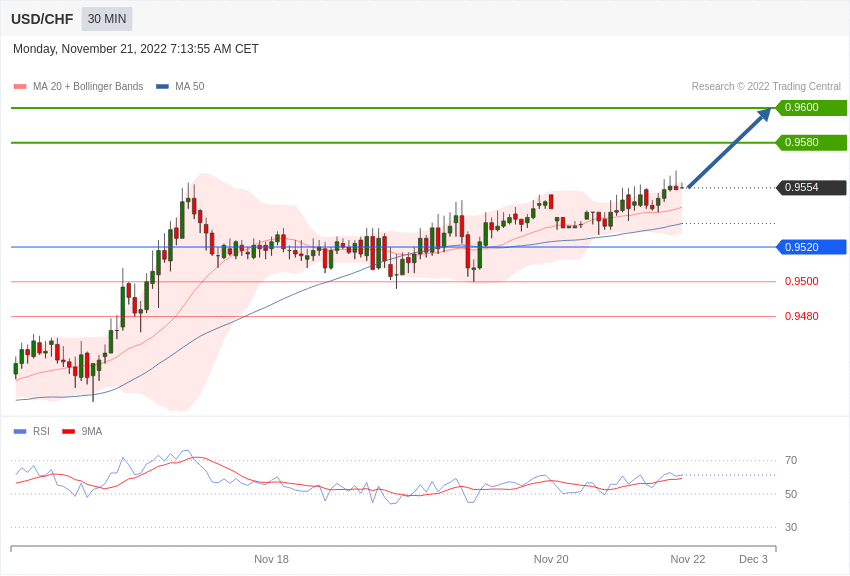Click the 9MA red legend swatch
This screenshot has width=850, height=576.
(x=68, y=432)
